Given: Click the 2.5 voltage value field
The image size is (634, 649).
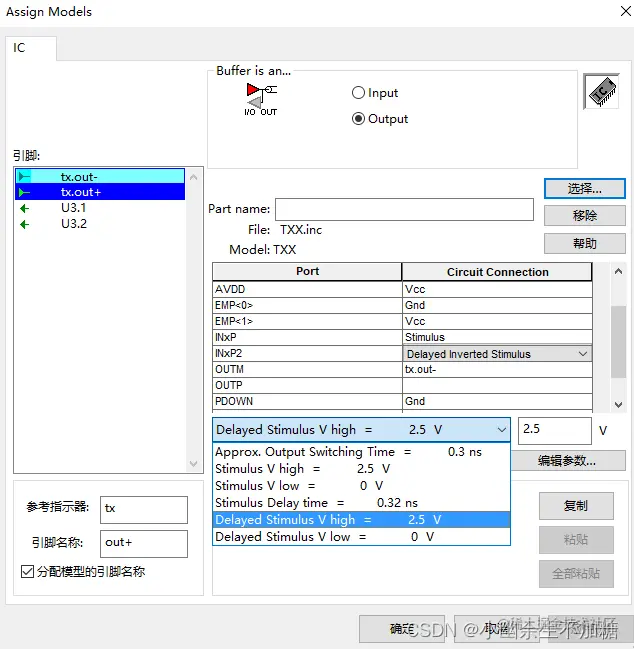Looking at the screenshot, I should coord(555,430).
